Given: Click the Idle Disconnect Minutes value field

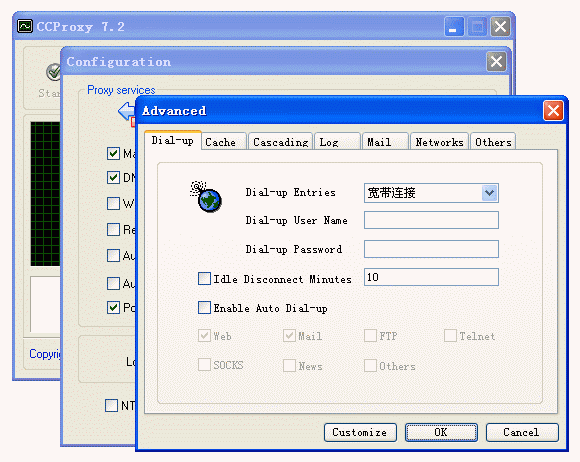Looking at the screenshot, I should [431, 277].
